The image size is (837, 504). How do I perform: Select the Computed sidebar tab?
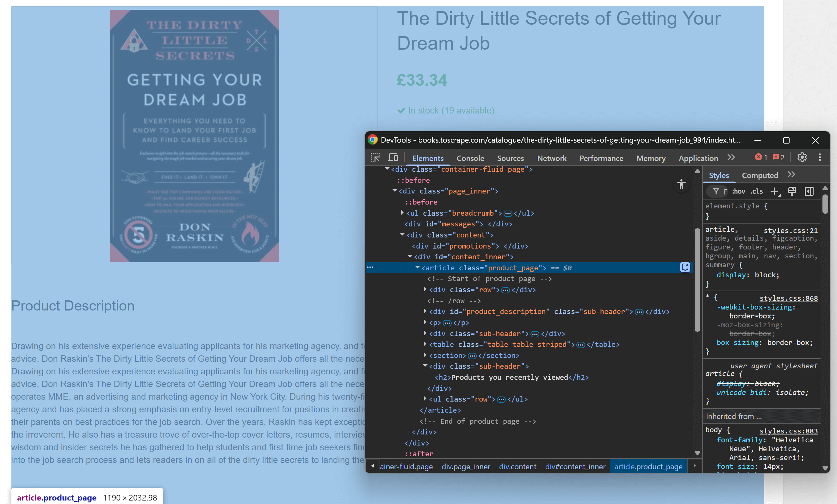[759, 175]
